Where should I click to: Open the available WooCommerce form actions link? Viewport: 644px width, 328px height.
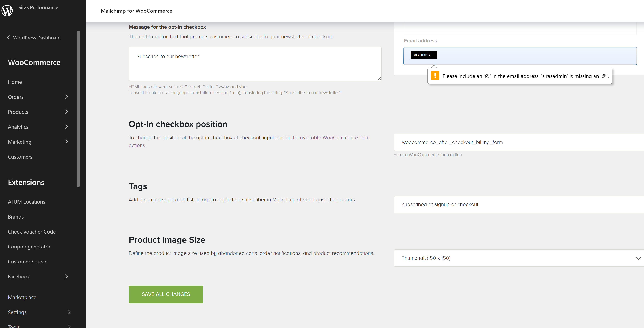pyautogui.click(x=335, y=137)
